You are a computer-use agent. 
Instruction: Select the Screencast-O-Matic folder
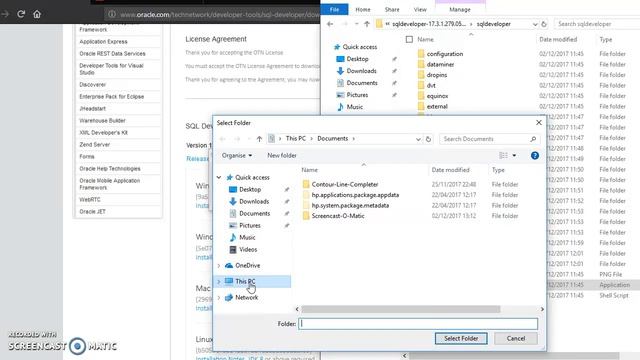point(338,216)
